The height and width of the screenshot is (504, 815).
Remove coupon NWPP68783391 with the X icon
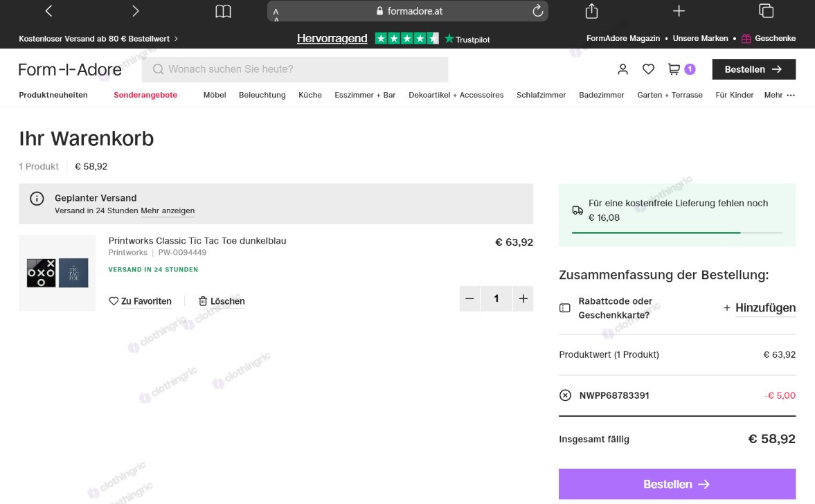(565, 395)
